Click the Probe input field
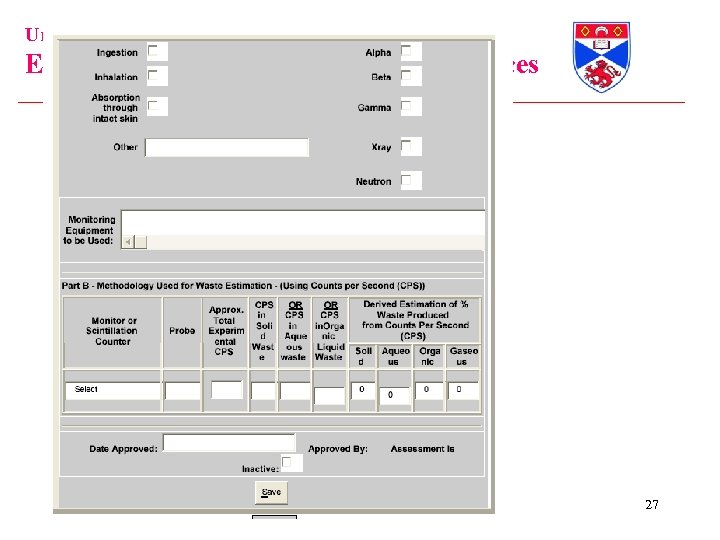The width and height of the screenshot is (720, 540). (x=182, y=391)
